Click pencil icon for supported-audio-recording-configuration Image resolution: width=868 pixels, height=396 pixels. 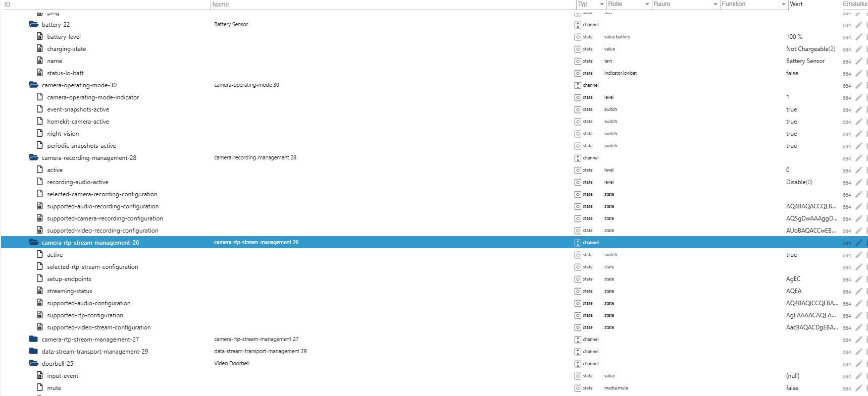tap(858, 206)
